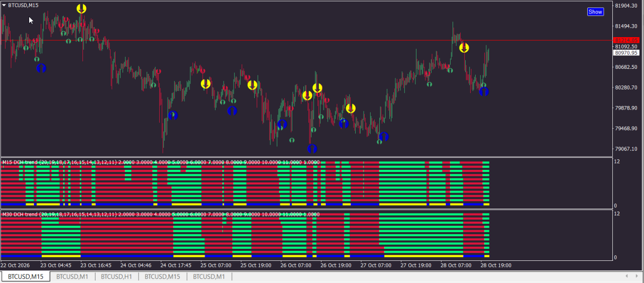Click the 28 Oct 07:00 time label

click(x=456, y=265)
